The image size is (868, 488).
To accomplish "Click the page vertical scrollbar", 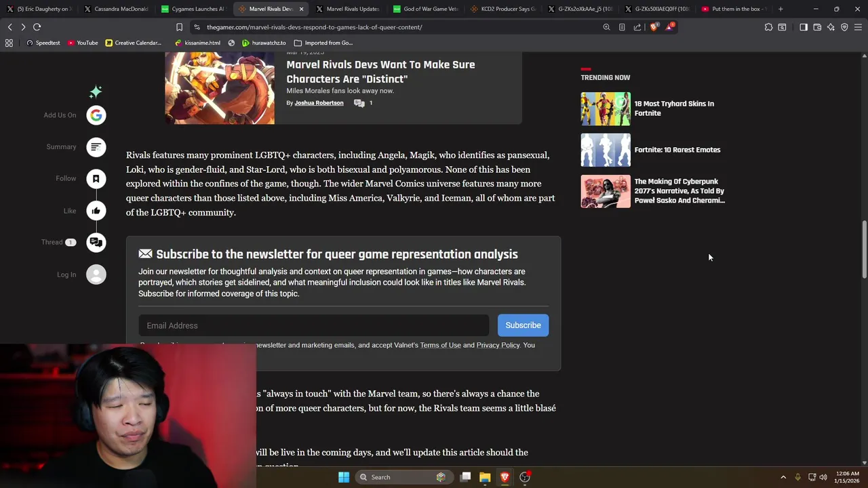I will click(x=864, y=249).
